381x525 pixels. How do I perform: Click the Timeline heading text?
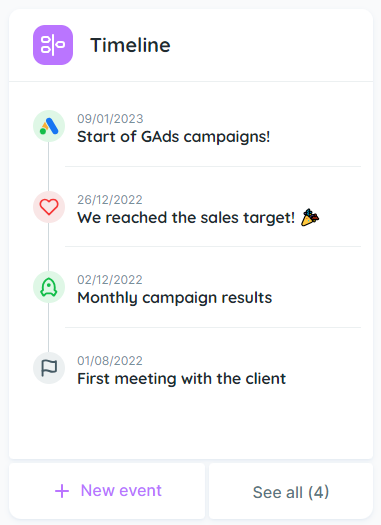[130, 45]
